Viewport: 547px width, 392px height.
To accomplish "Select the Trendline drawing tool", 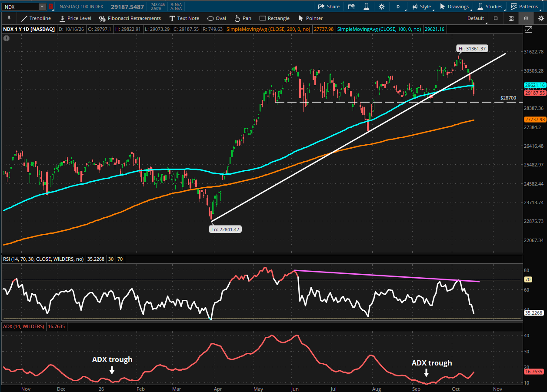I will [x=36, y=18].
